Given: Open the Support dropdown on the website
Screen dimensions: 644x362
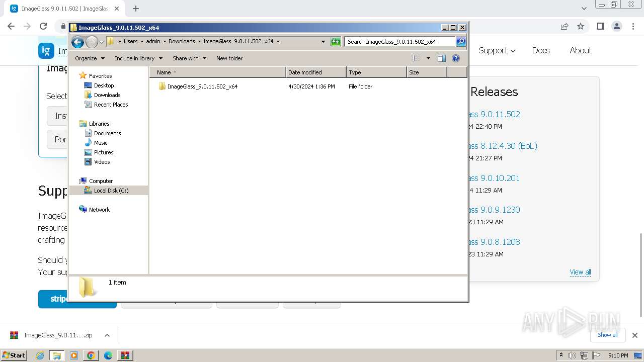Looking at the screenshot, I should coord(497,50).
